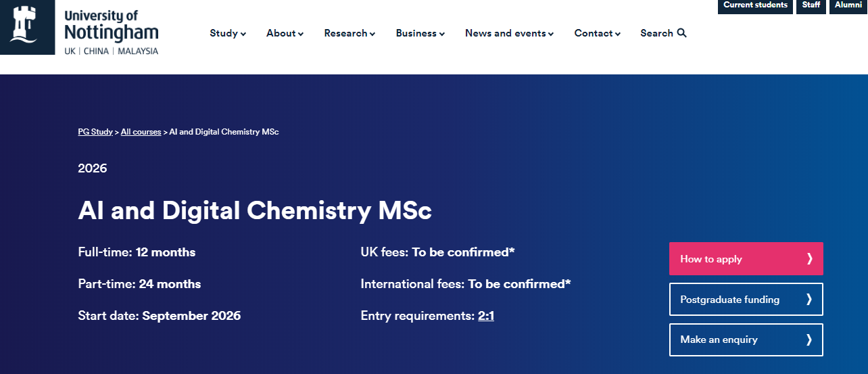
Task: Click the magnifier icon next to Search
Action: (x=681, y=33)
